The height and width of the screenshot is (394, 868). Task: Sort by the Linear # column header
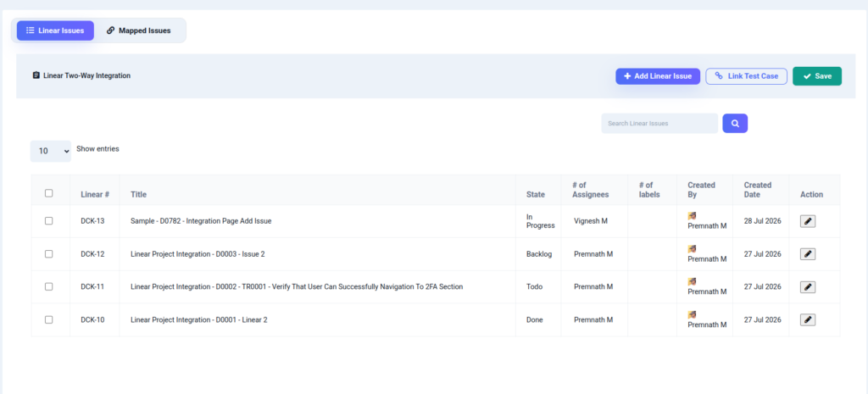[x=95, y=195]
